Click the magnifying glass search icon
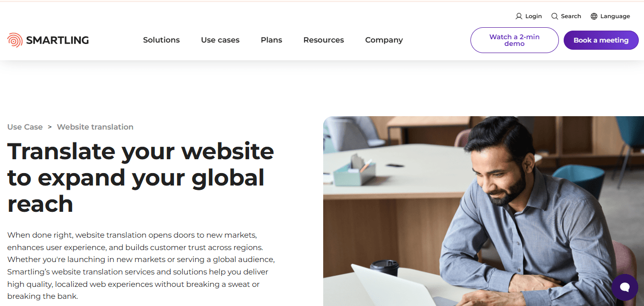Viewport: 644px width, 306px height. tap(555, 16)
